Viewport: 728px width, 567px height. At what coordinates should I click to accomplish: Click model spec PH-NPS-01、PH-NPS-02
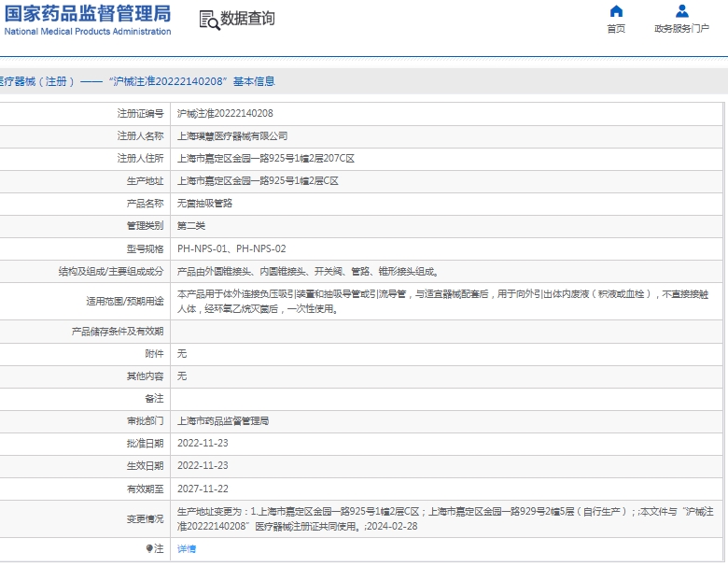pos(231,248)
